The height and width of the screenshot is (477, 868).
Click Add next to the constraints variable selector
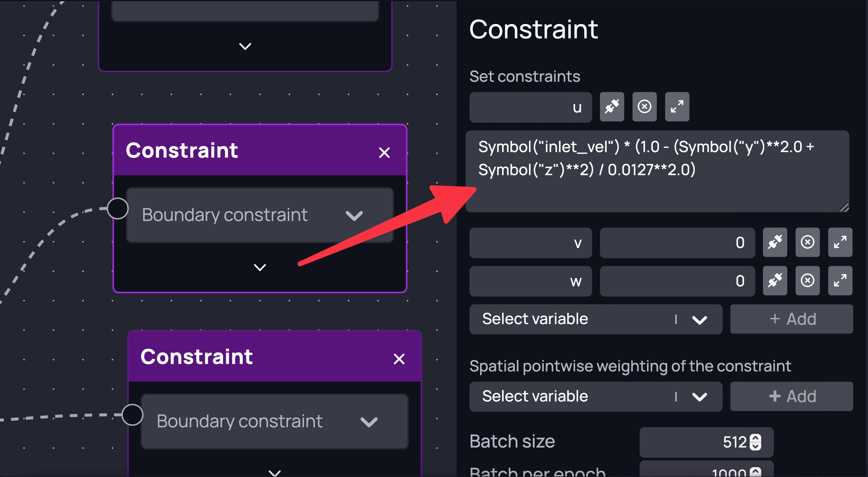[x=791, y=319]
